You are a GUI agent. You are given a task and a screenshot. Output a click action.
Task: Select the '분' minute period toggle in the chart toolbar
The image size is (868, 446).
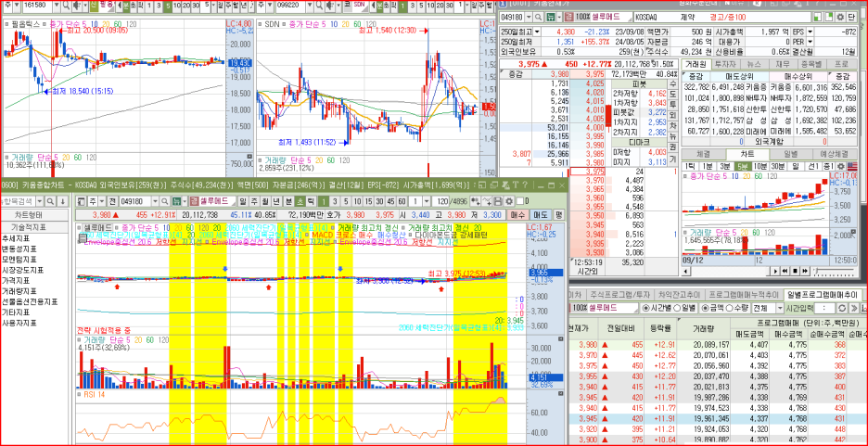[x=289, y=201]
